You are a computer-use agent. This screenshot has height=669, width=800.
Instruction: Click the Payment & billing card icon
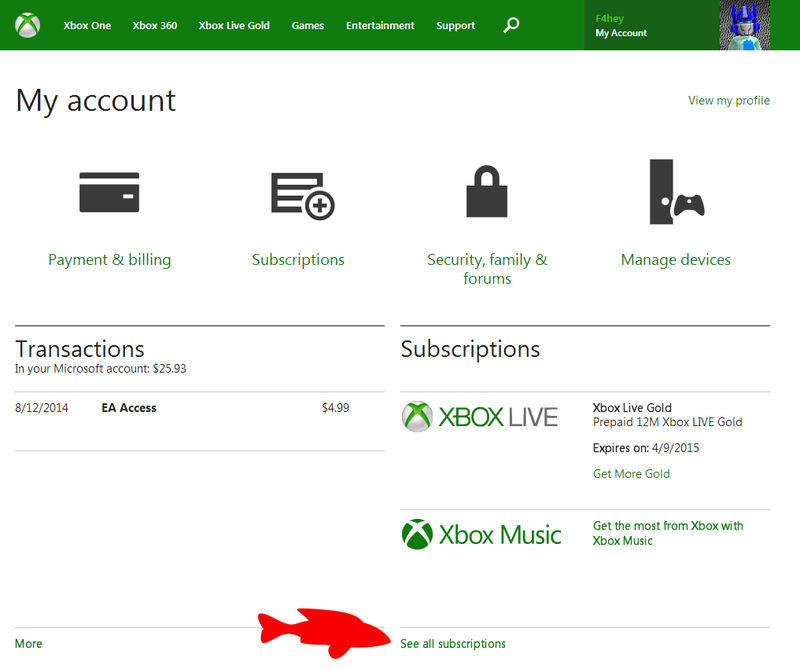click(109, 192)
